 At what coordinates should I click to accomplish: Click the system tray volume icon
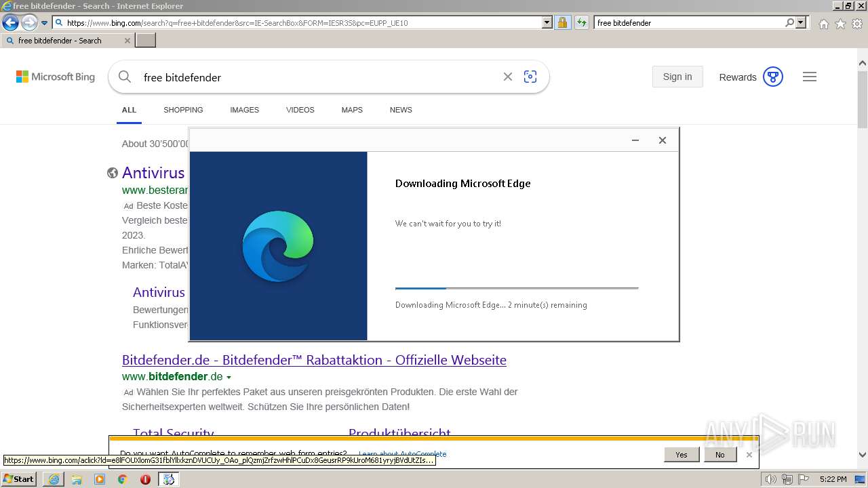[770, 479]
